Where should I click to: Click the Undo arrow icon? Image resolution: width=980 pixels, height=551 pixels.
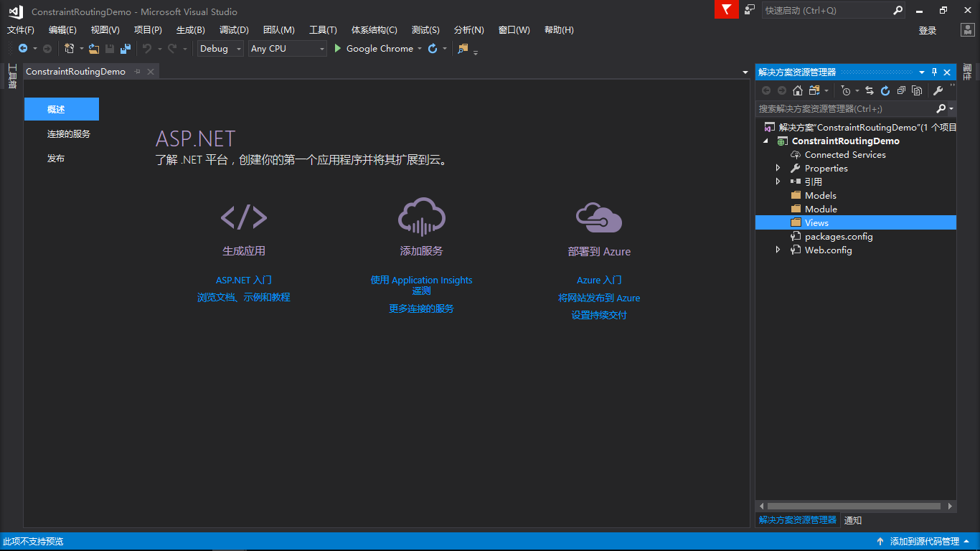(147, 49)
